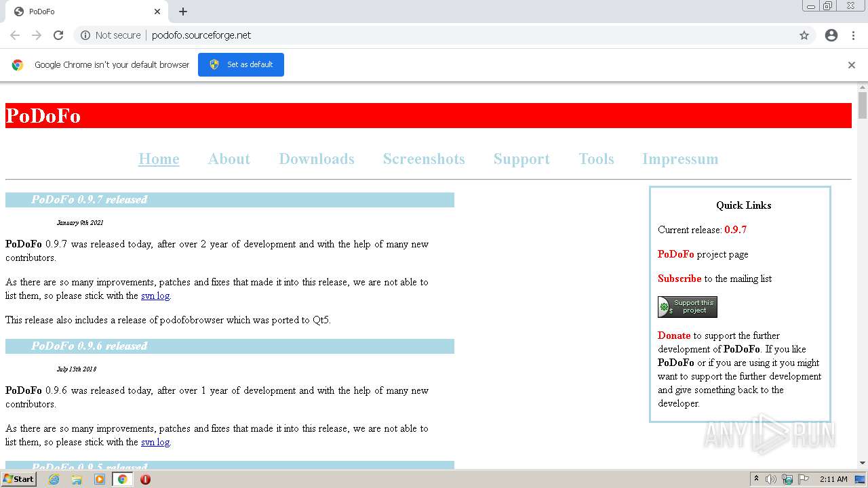This screenshot has width=868, height=488.
Task: Click the vertical scrollbar thumb
Action: pos(863,105)
